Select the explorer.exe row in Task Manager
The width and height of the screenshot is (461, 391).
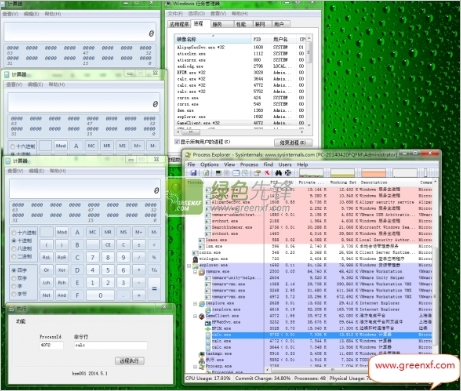[240, 117]
